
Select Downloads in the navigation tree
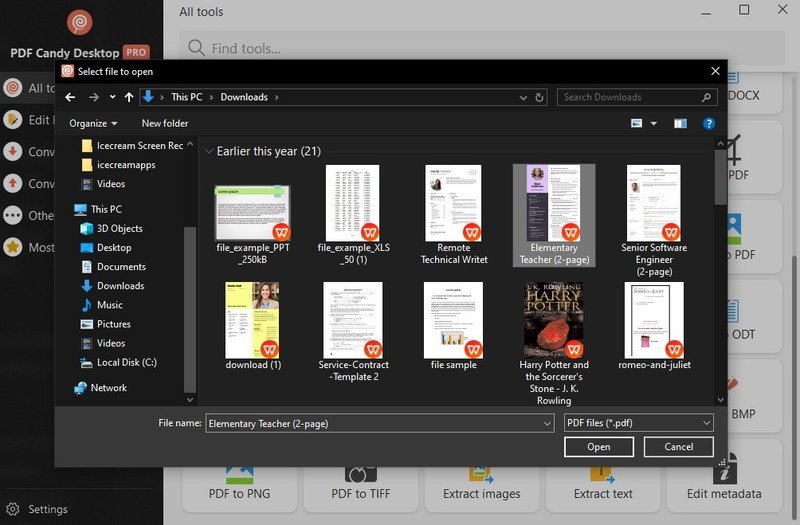(x=120, y=286)
